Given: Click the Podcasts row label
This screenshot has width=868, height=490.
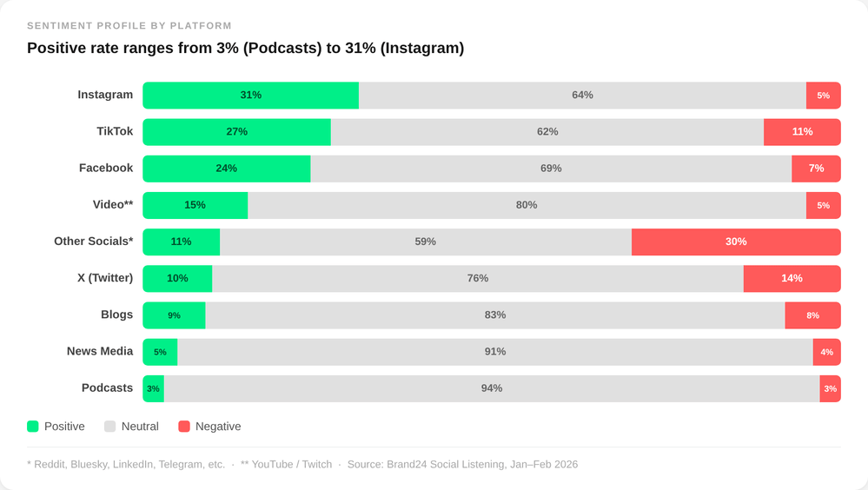Looking at the screenshot, I should pyautogui.click(x=107, y=387).
